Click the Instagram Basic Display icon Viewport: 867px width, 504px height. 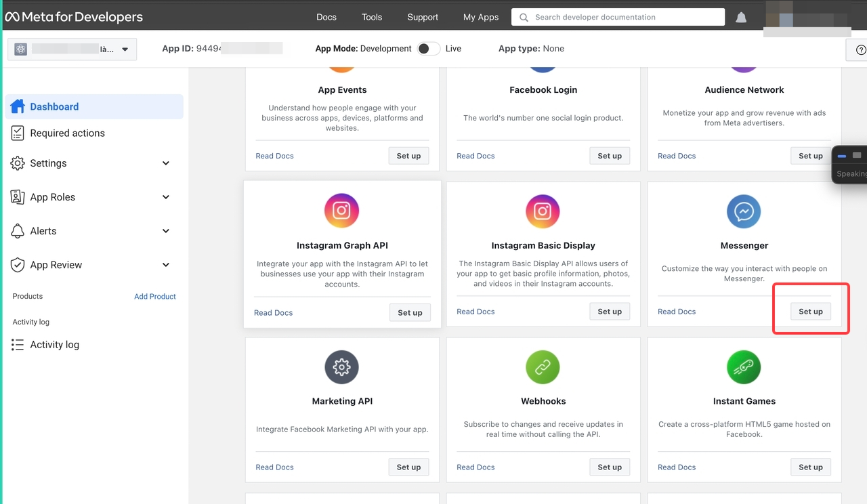543,211
